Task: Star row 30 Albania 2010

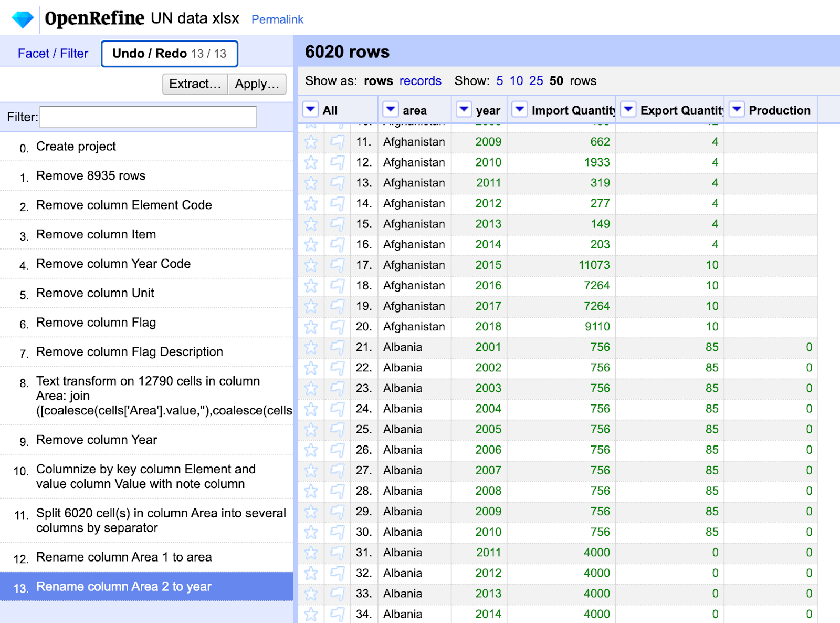Action: 311,532
